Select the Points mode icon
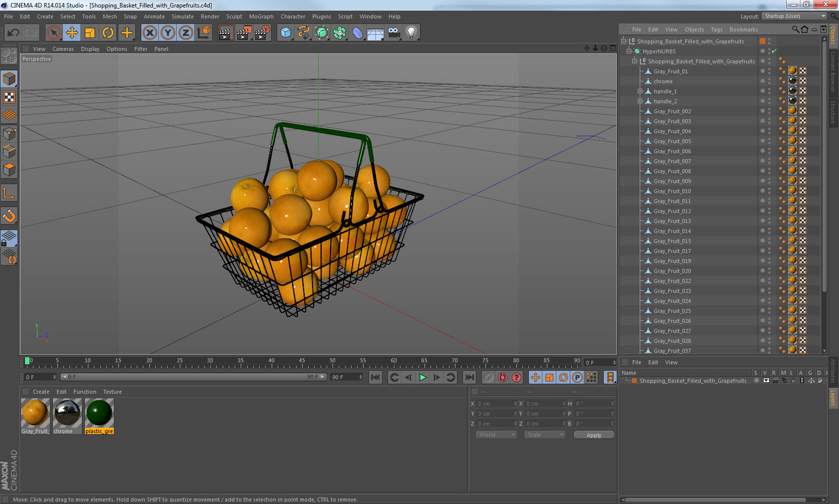839x504 pixels. 9,133
